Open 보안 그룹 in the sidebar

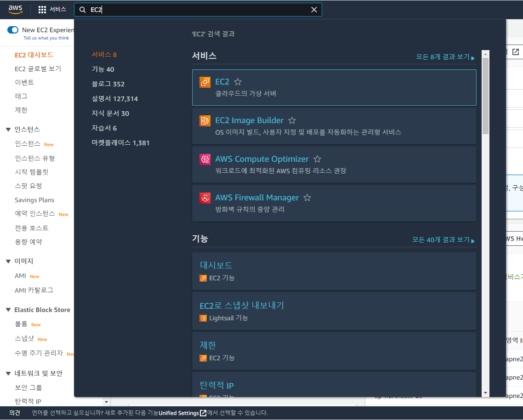pyautogui.click(x=28, y=388)
